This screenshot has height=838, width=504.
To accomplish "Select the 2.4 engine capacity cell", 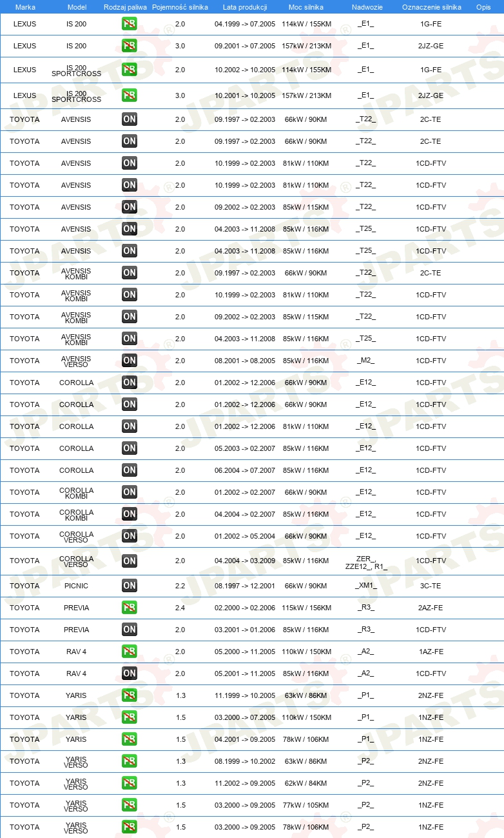I will (x=180, y=608).
